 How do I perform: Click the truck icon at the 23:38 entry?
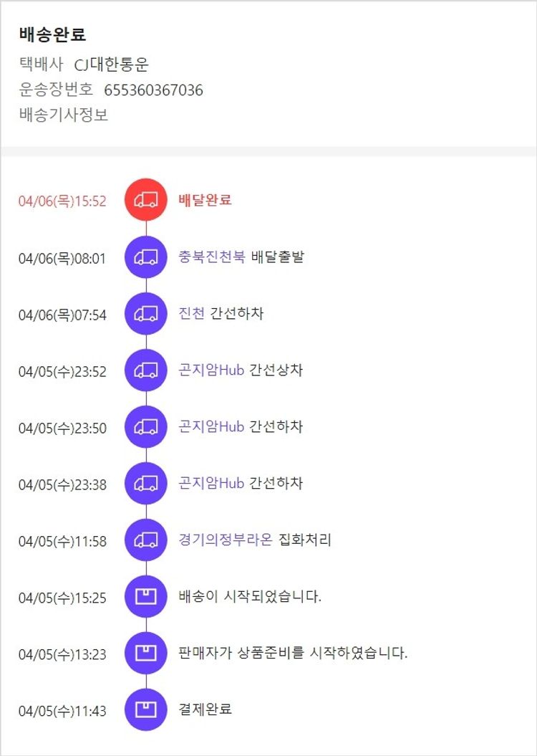tap(146, 483)
